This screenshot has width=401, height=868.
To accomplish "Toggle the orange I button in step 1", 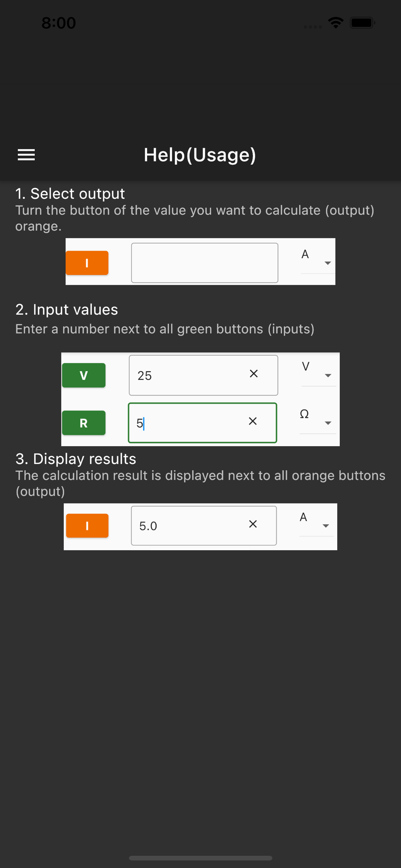I will [87, 263].
